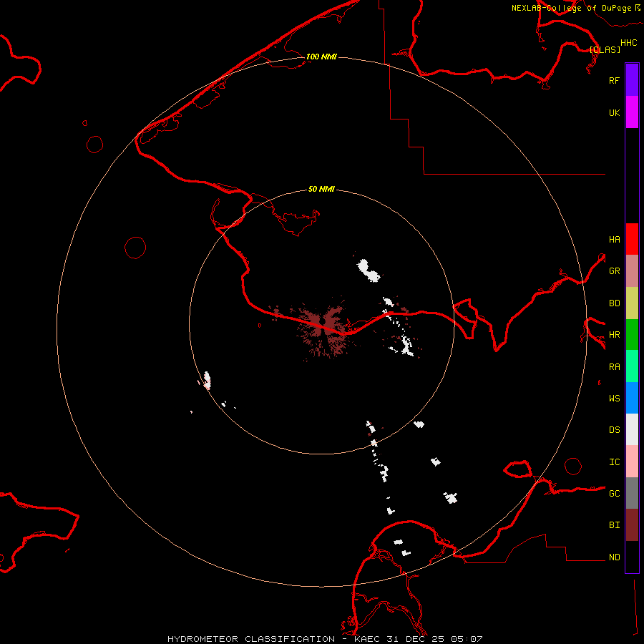Click the "UK" legend label

[x=615, y=112]
